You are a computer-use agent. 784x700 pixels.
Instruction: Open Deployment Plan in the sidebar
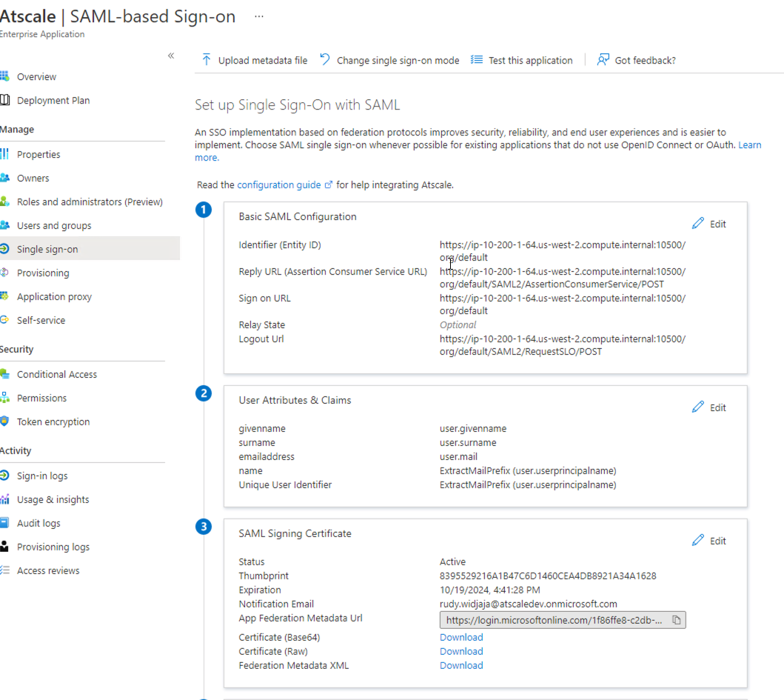coord(53,101)
